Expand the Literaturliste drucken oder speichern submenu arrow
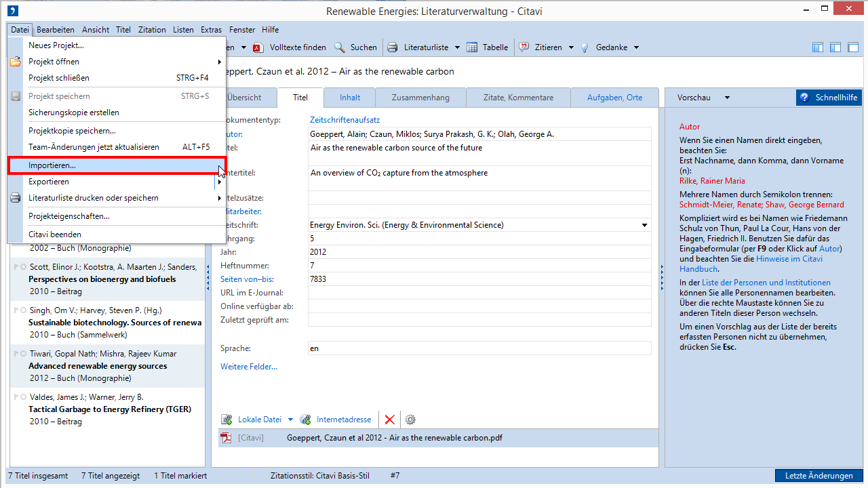The width and height of the screenshot is (868, 488). pyautogui.click(x=219, y=198)
